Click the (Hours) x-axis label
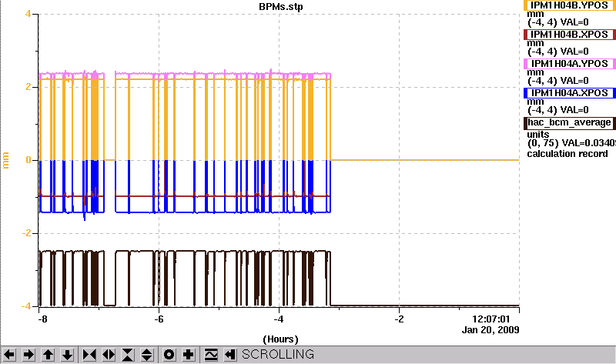 280,339
